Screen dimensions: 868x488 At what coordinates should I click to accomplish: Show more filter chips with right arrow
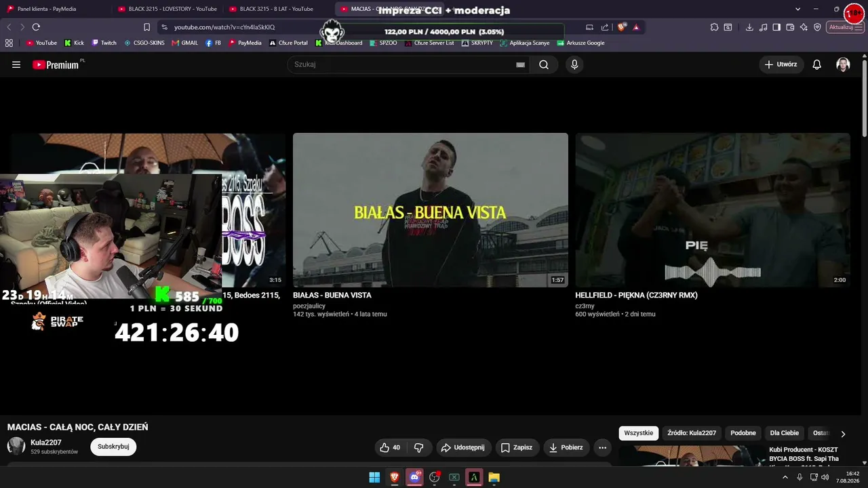pyautogui.click(x=843, y=434)
